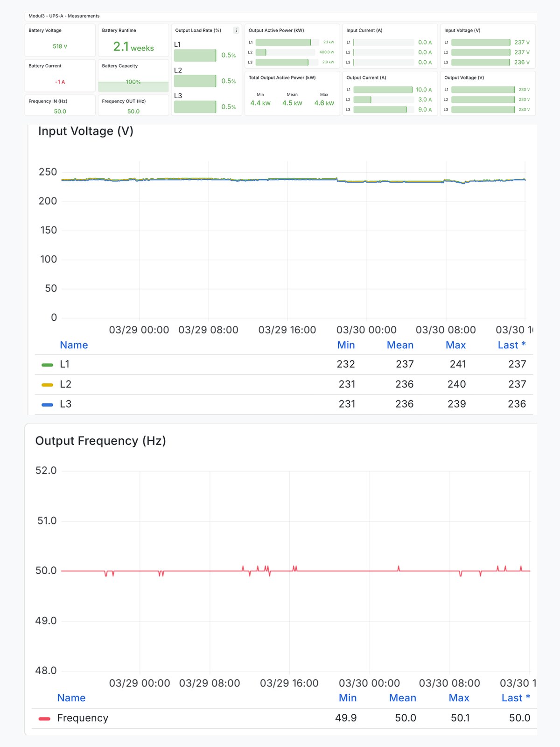Collapse the Modul3 - UPS-A - Measurements row
This screenshot has height=747, width=560.
[x=64, y=16]
